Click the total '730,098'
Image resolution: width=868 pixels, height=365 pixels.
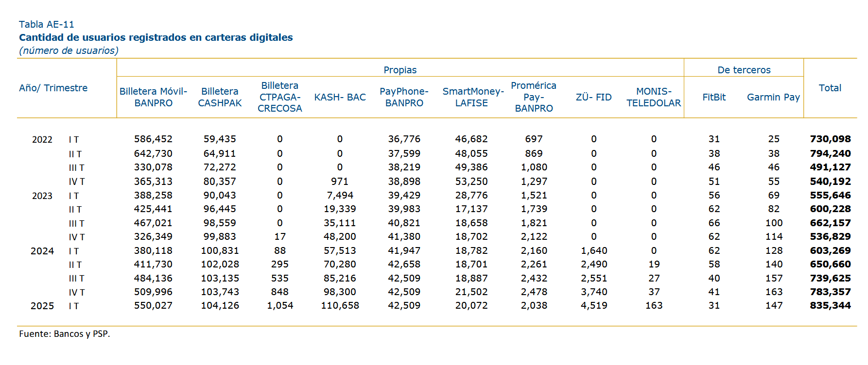pyautogui.click(x=830, y=139)
